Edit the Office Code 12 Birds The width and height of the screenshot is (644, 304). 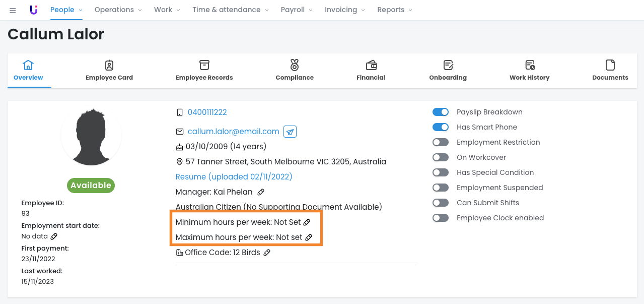tap(267, 253)
